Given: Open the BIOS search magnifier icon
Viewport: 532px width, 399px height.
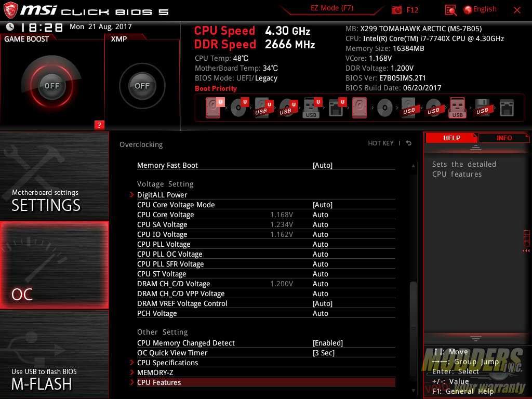Looking at the screenshot, I should 450,10.
